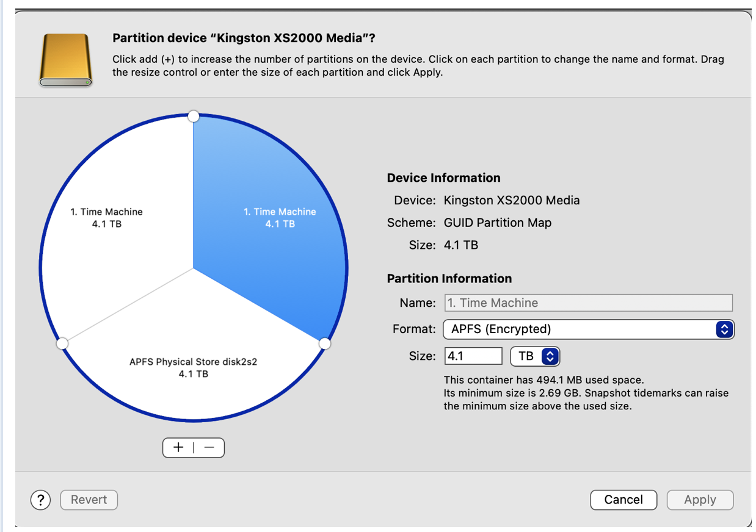Click the "This container has 494.1 MB used space." text
The width and height of the screenshot is (756, 532).
pos(544,380)
